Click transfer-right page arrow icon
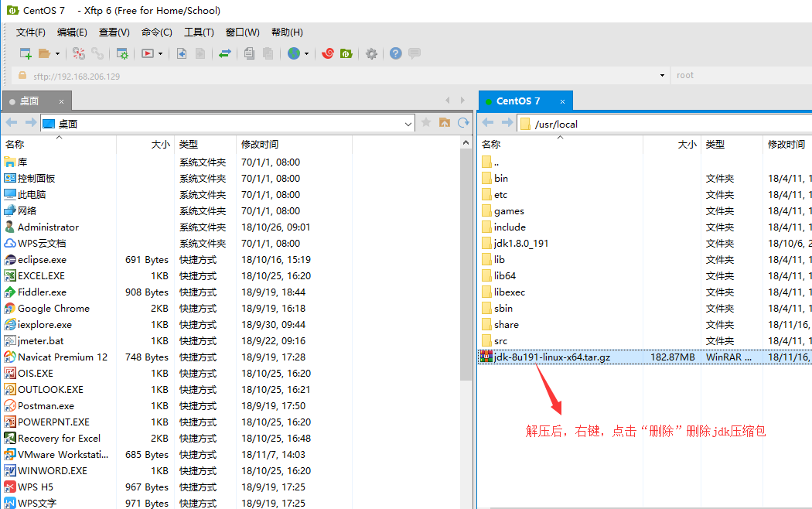This screenshot has width=812, height=509. [x=200, y=53]
